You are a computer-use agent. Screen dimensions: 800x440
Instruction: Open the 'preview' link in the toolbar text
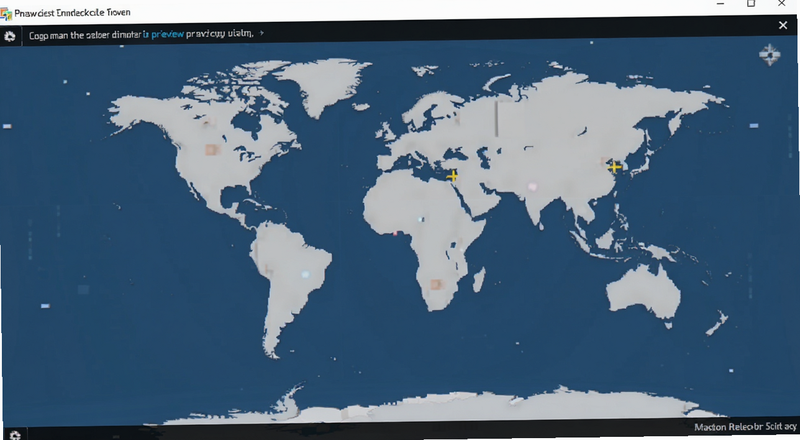pos(167,34)
